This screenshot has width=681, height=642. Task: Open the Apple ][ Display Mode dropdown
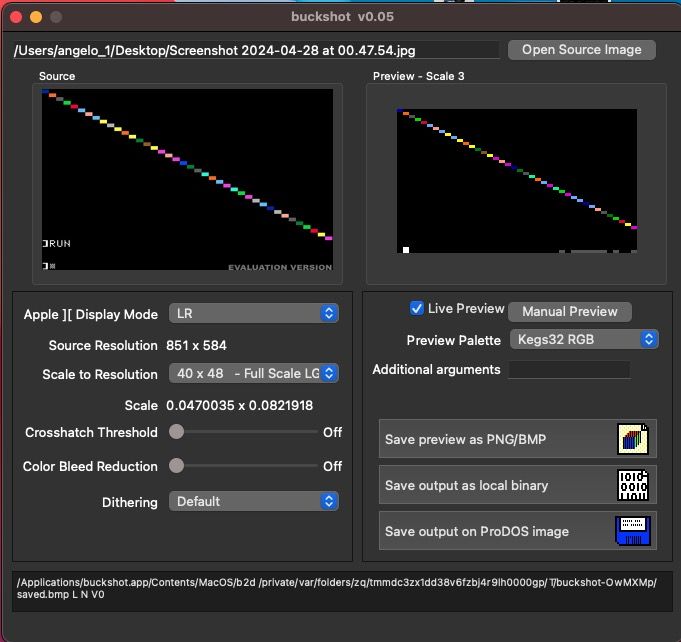tap(254, 313)
